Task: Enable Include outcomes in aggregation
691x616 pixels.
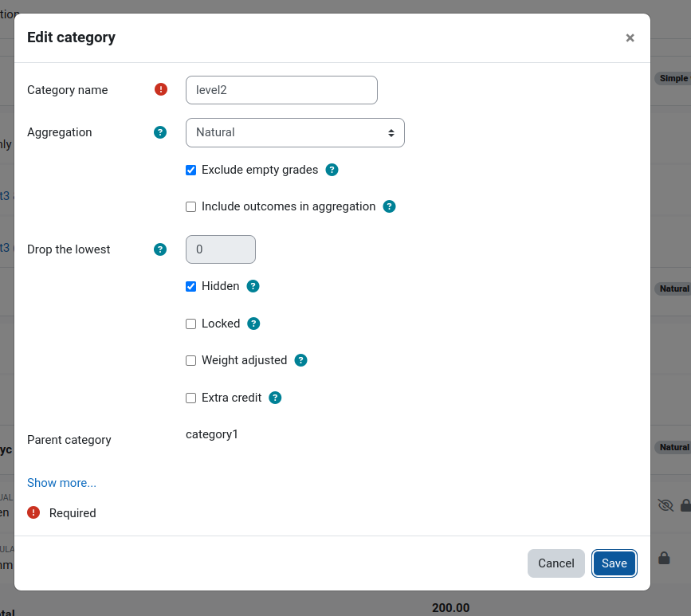Action: pos(190,206)
